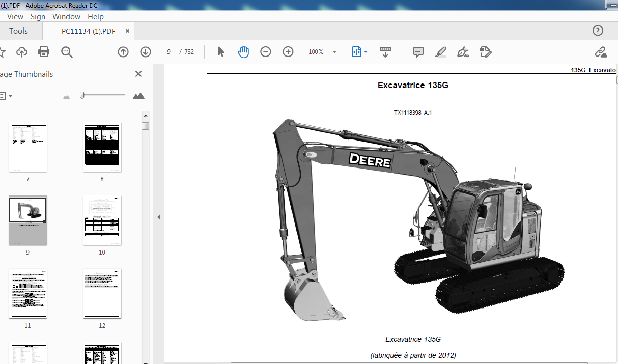
Task: Print the document using the printer icon
Action: [44, 52]
